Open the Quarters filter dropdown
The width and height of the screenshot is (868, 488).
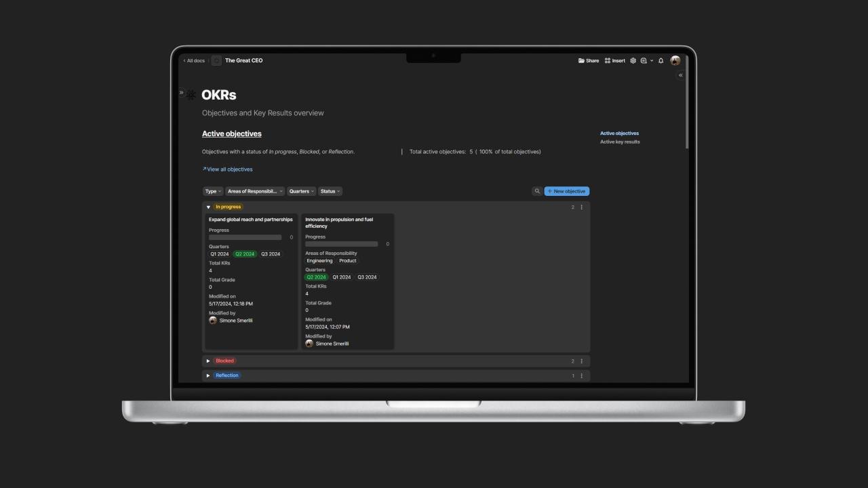pos(302,191)
